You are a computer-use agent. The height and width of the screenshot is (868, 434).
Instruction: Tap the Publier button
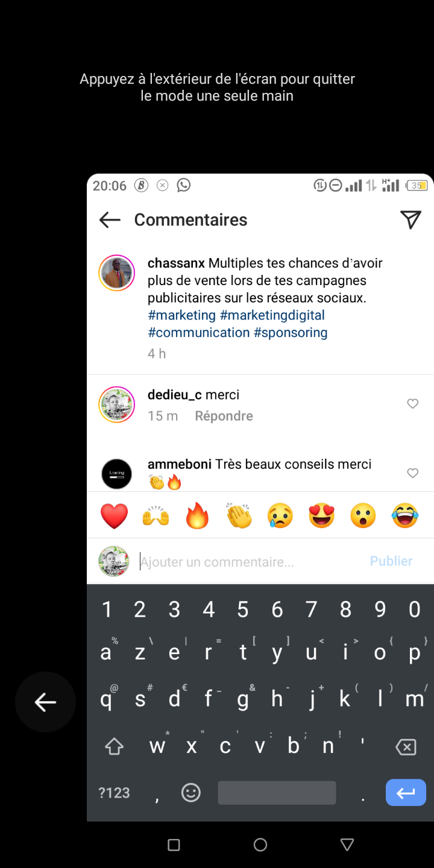pos(391,561)
